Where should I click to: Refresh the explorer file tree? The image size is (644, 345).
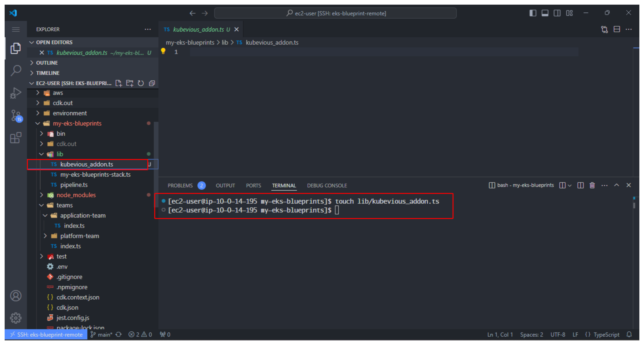[x=141, y=83]
